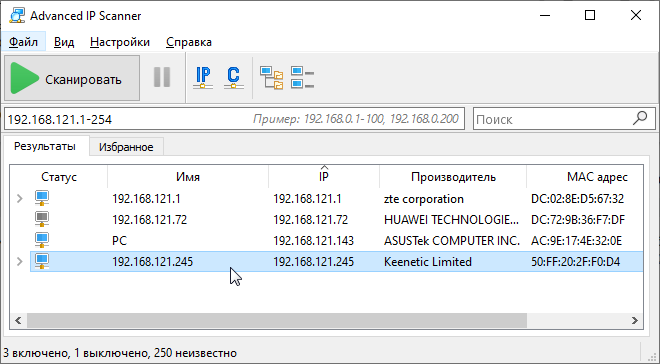Open the Вид menu
The image size is (660, 364).
coord(64,42)
